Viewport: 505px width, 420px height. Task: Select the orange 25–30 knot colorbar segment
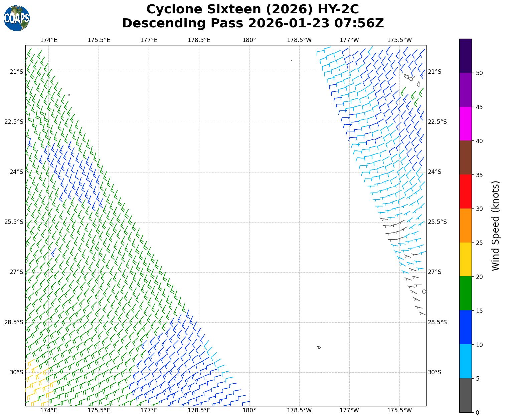(465, 226)
